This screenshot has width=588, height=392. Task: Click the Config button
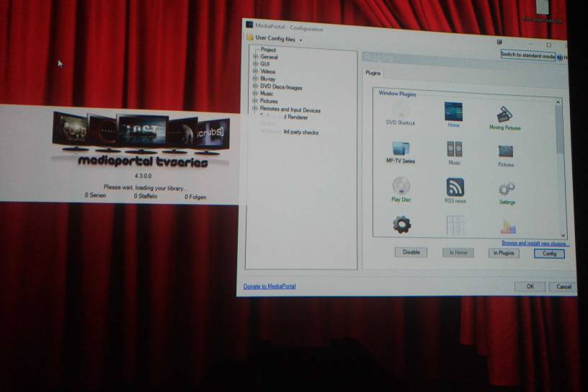[x=549, y=254]
